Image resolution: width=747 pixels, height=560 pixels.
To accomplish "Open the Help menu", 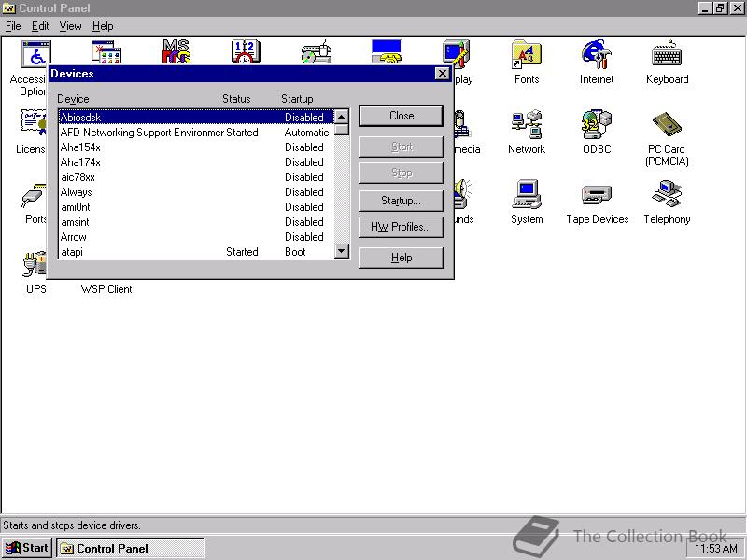I will click(x=103, y=26).
